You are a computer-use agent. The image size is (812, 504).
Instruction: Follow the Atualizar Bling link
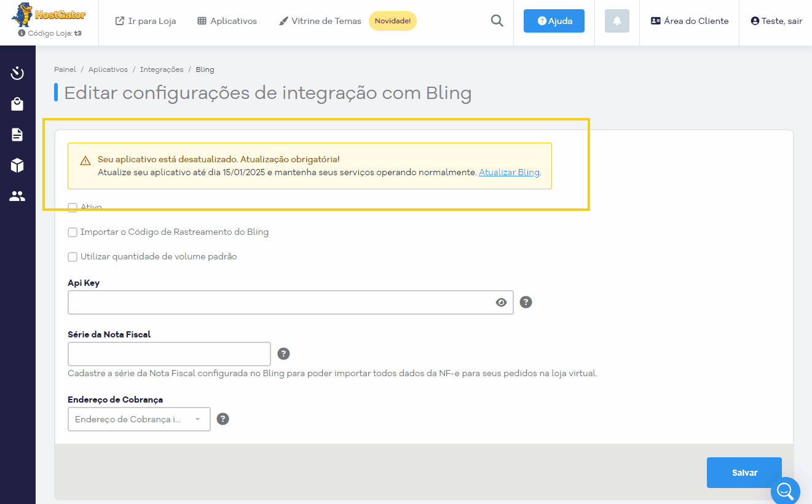click(x=509, y=172)
